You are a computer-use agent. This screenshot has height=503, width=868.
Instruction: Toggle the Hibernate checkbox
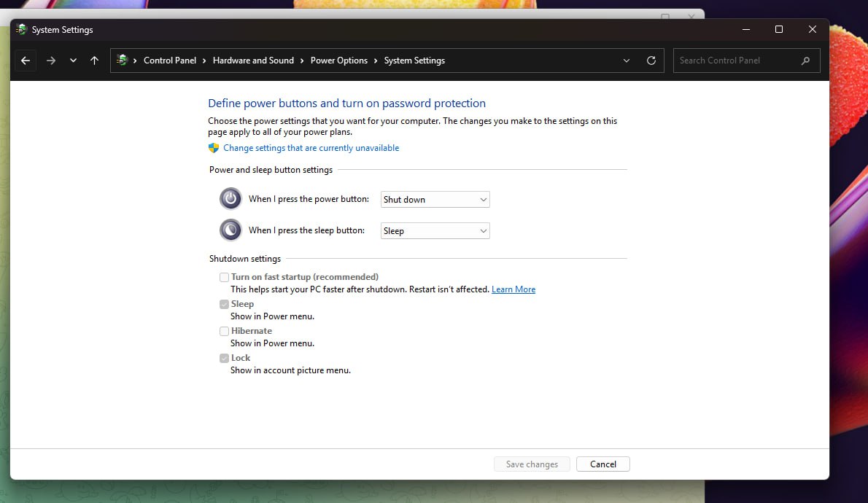pyautogui.click(x=225, y=331)
